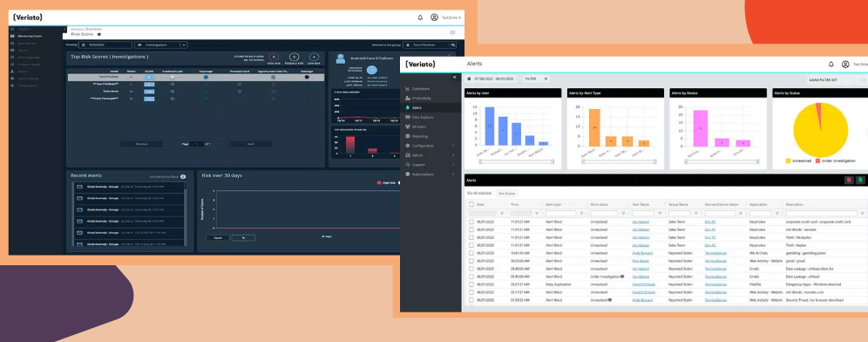Viewport: 868px width, 342px height.
Task: Click the calendar icon beside the Alerts date range
Action: pos(470,79)
